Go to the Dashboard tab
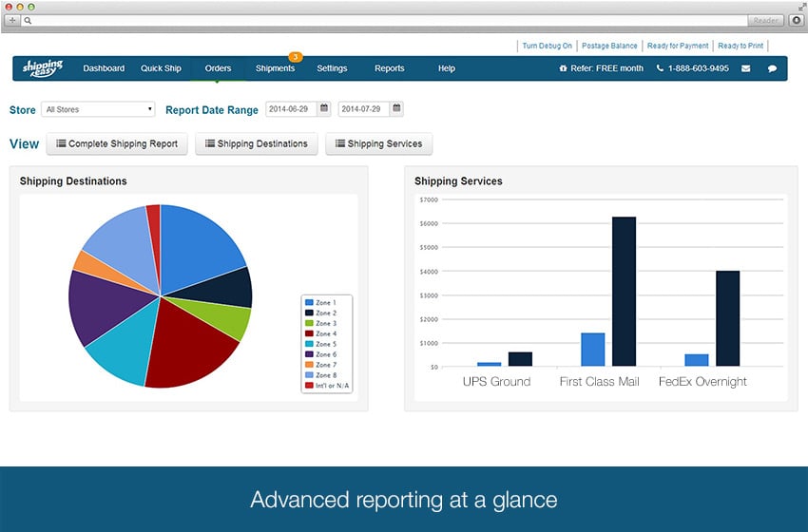The image size is (808, 532). 104,68
